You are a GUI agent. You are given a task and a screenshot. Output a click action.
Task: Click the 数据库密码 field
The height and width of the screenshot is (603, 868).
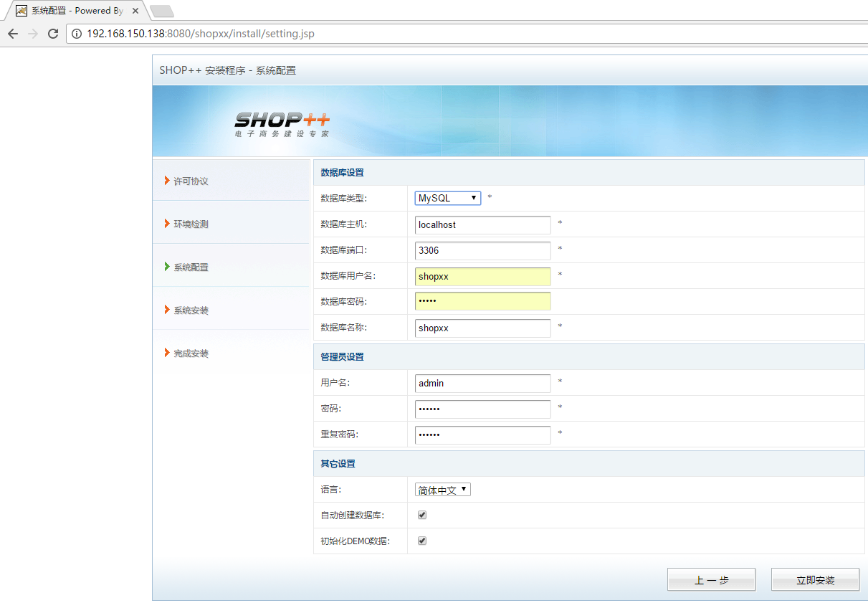click(483, 301)
